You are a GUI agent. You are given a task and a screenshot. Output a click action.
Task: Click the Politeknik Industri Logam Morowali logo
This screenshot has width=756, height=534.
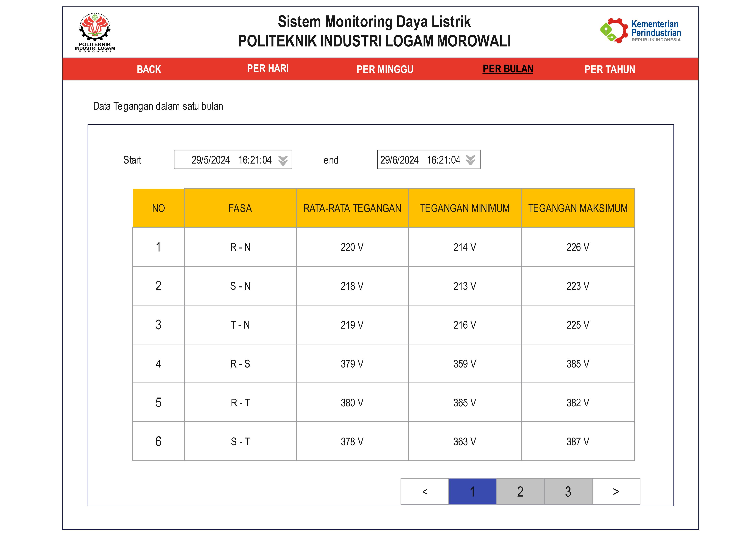point(95,32)
